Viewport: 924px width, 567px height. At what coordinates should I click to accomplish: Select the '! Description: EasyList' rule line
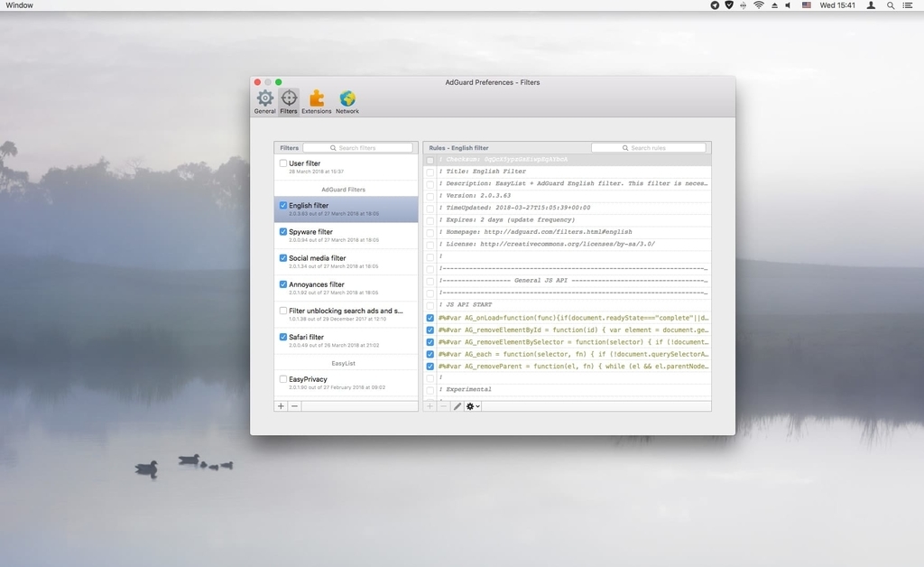click(567, 183)
